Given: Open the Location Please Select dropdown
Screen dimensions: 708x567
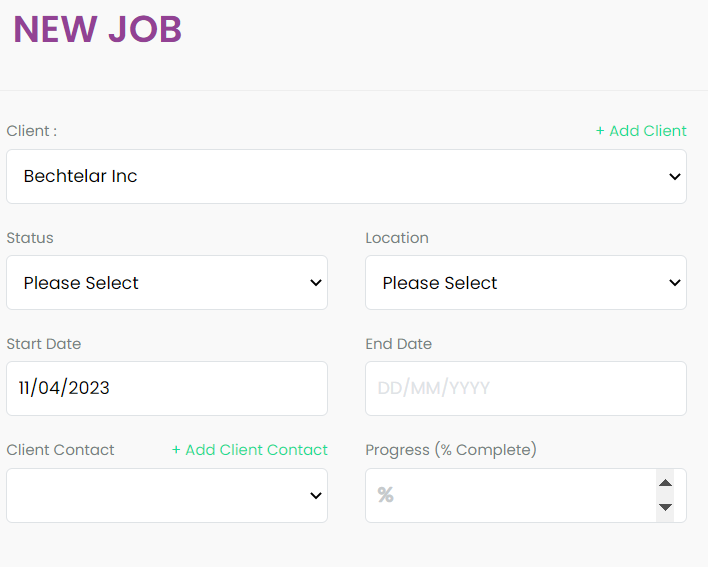Looking at the screenshot, I should tap(526, 283).
